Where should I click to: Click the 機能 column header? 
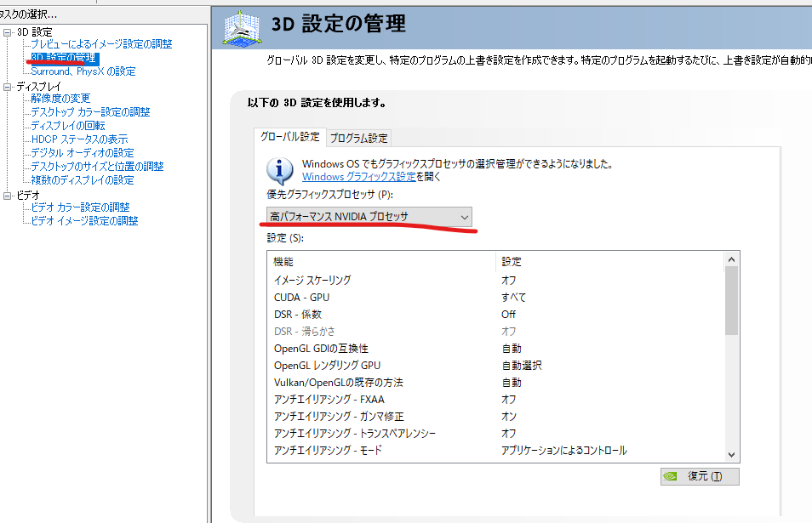[381, 262]
